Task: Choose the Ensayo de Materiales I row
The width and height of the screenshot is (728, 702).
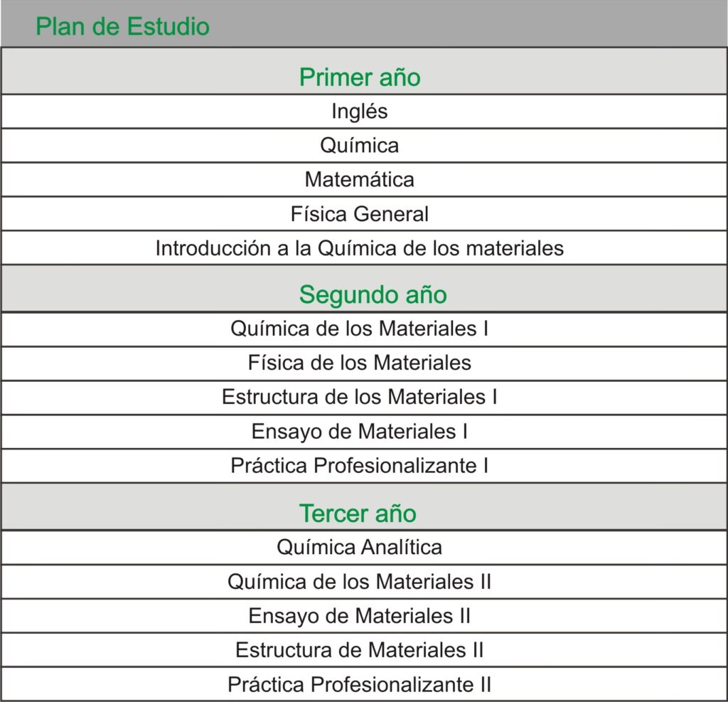Action: [x=360, y=431]
